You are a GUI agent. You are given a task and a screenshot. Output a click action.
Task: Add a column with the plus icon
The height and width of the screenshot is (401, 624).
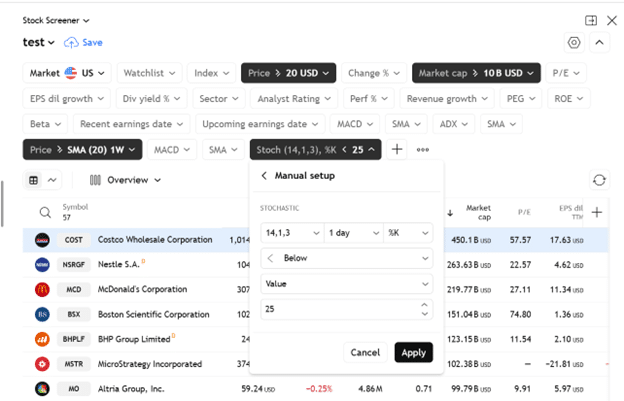pyautogui.click(x=597, y=212)
